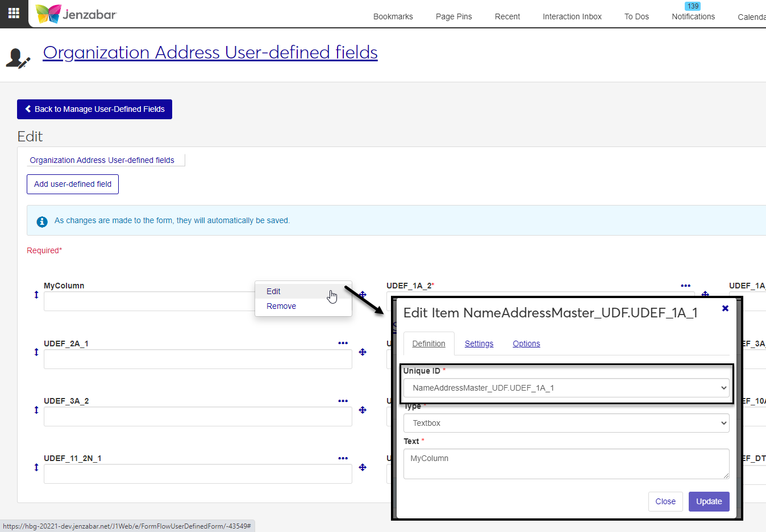Click the three-dot menu for UDEF_3A_2
This screenshot has height=532, width=766.
click(343, 401)
